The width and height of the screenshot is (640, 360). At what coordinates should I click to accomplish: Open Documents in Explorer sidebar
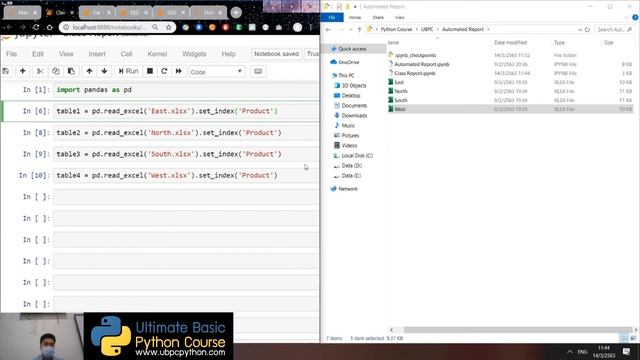(354, 106)
